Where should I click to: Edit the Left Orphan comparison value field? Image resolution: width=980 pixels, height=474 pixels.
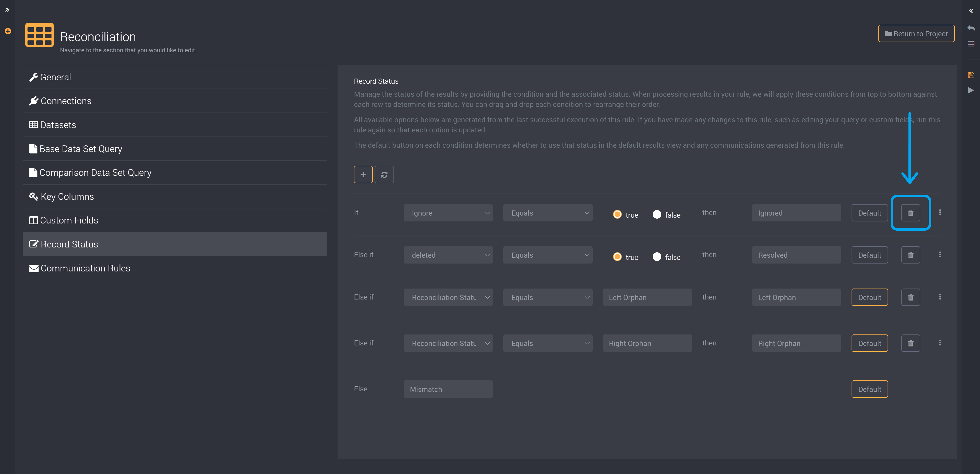point(647,297)
